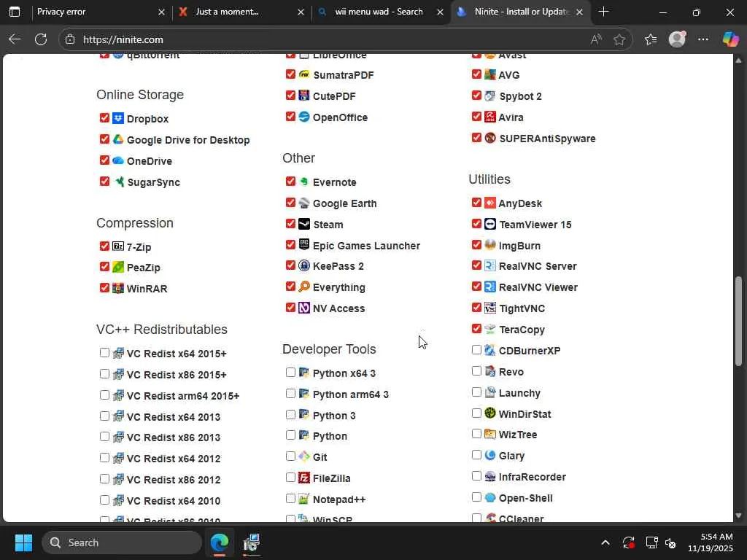Viewport: 747px width, 560px height.
Task: Open the clock showing 5:54 AM
Action: (710, 542)
